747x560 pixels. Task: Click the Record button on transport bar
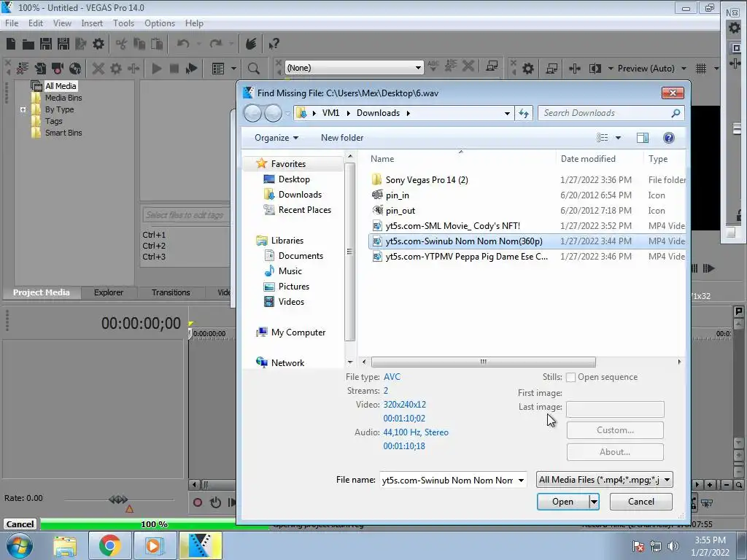[x=197, y=502]
